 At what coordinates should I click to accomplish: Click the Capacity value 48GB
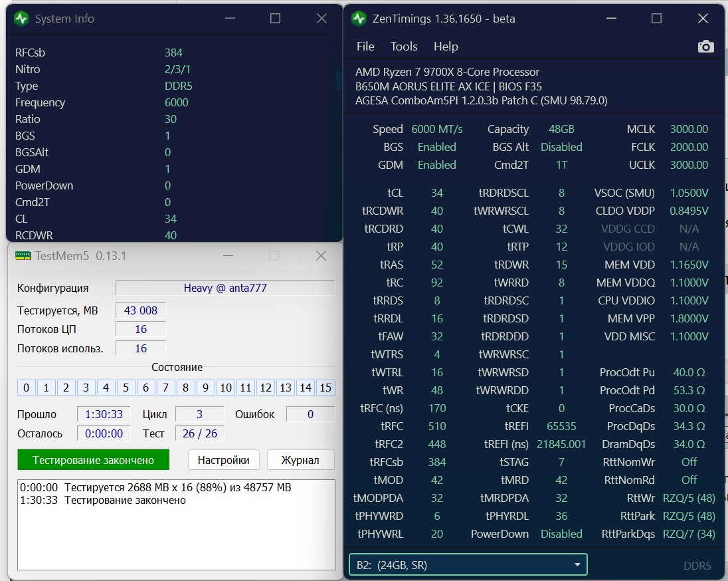click(561, 129)
